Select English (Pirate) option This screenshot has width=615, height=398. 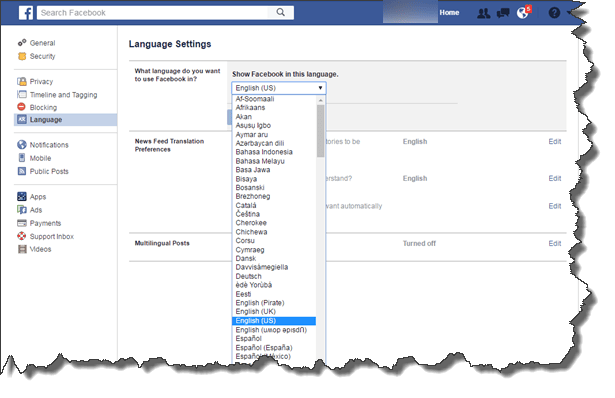click(274, 303)
